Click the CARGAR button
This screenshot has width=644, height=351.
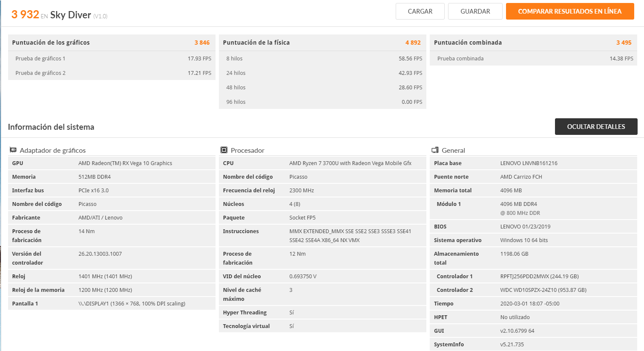pyautogui.click(x=420, y=11)
